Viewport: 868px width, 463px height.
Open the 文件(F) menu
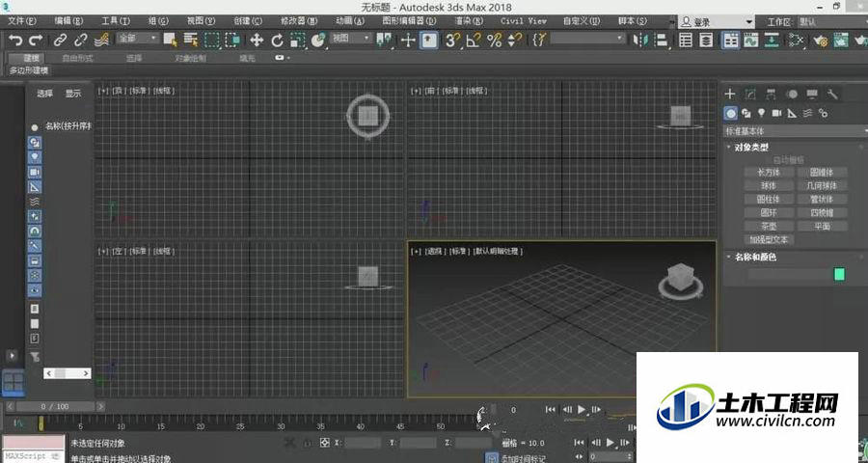click(x=22, y=20)
